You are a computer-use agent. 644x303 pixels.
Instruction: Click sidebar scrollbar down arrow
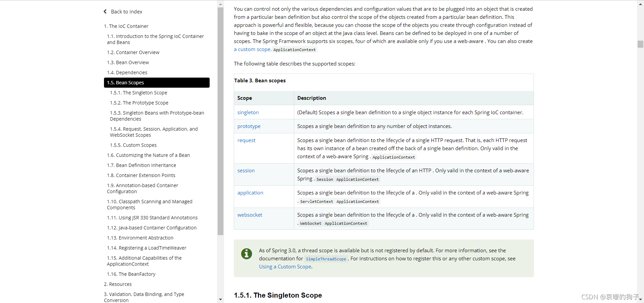pos(220,299)
